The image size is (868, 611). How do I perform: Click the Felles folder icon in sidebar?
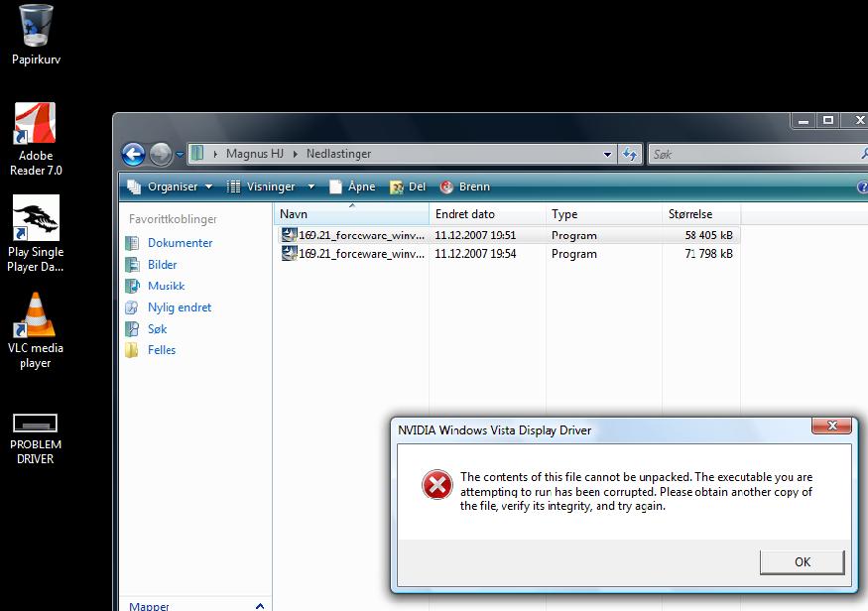(132, 350)
